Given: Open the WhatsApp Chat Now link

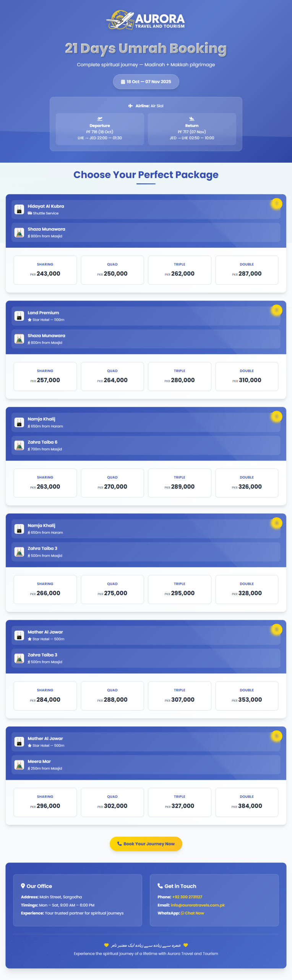Looking at the screenshot, I should coord(192,913).
